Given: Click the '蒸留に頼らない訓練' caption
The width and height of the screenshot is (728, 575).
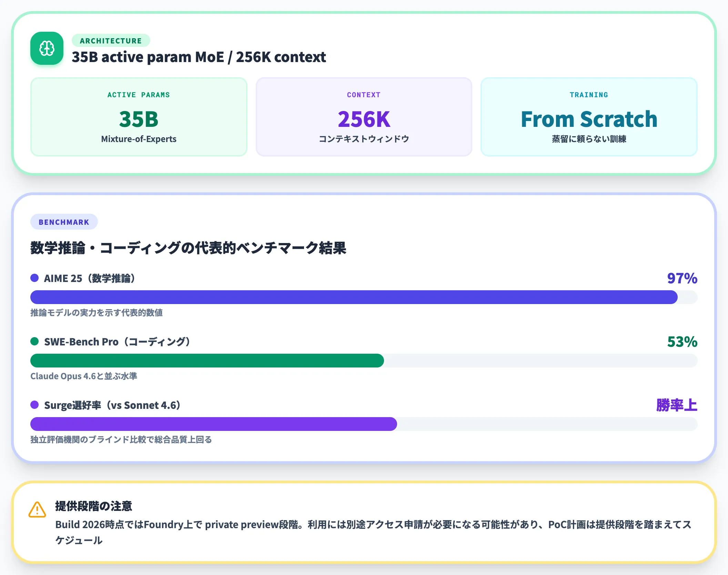Looking at the screenshot, I should click(x=589, y=139).
